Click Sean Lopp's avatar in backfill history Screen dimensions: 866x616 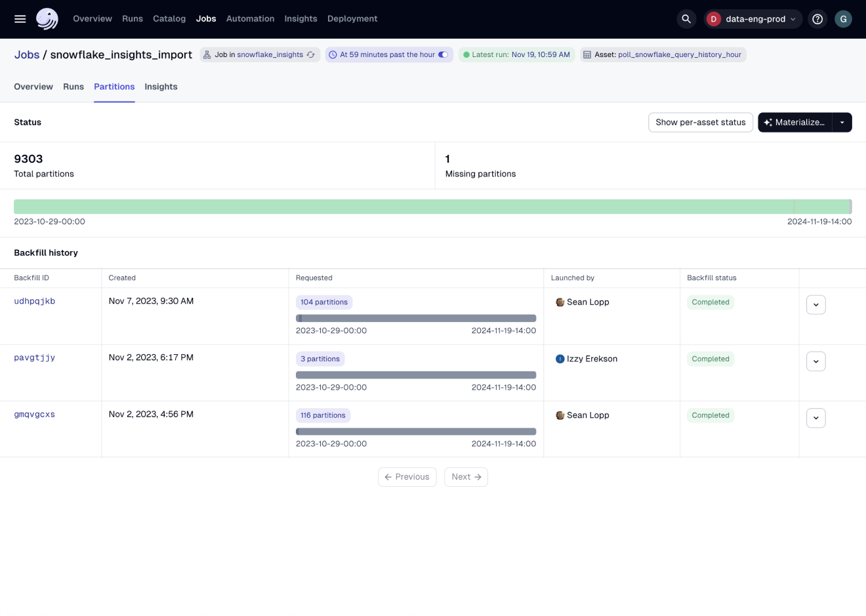click(560, 302)
